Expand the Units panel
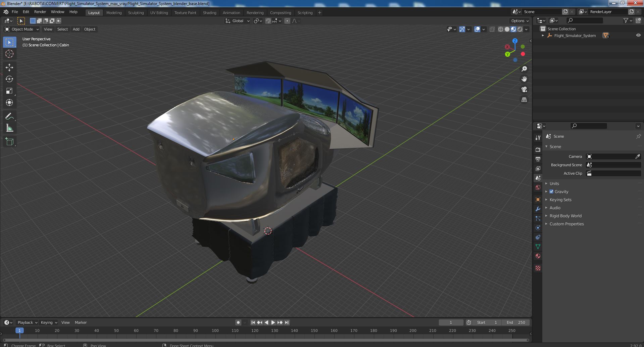Screen dimensions: 644x347 [554, 183]
